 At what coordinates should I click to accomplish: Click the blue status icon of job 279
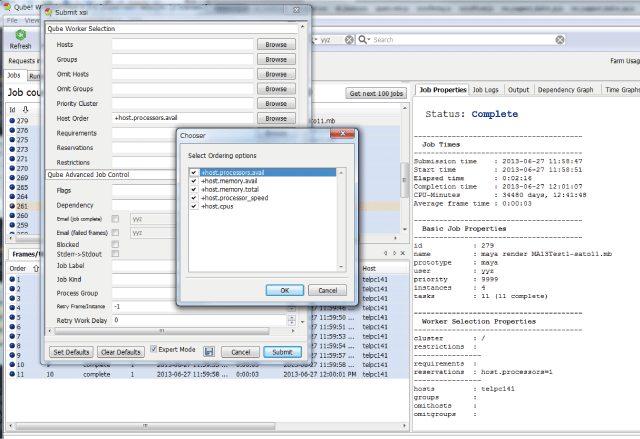12,121
